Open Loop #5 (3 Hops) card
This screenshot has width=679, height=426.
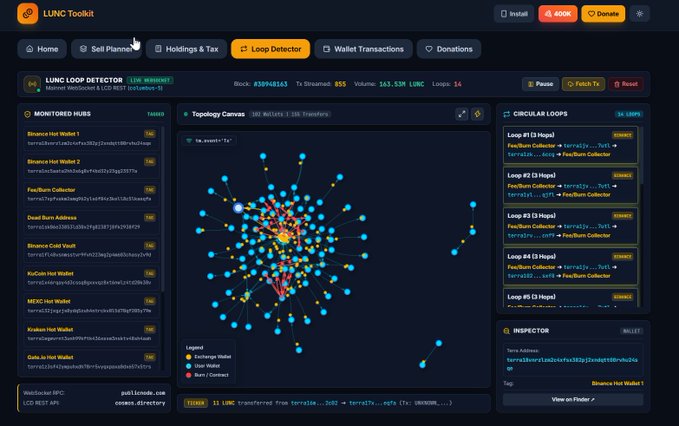point(570,298)
